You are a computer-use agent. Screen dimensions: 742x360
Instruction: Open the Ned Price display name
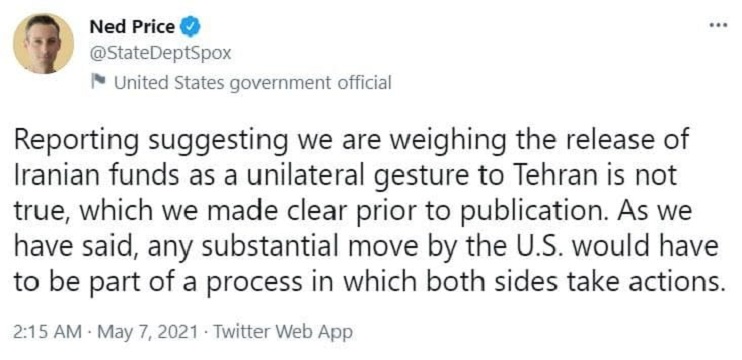tap(132, 27)
